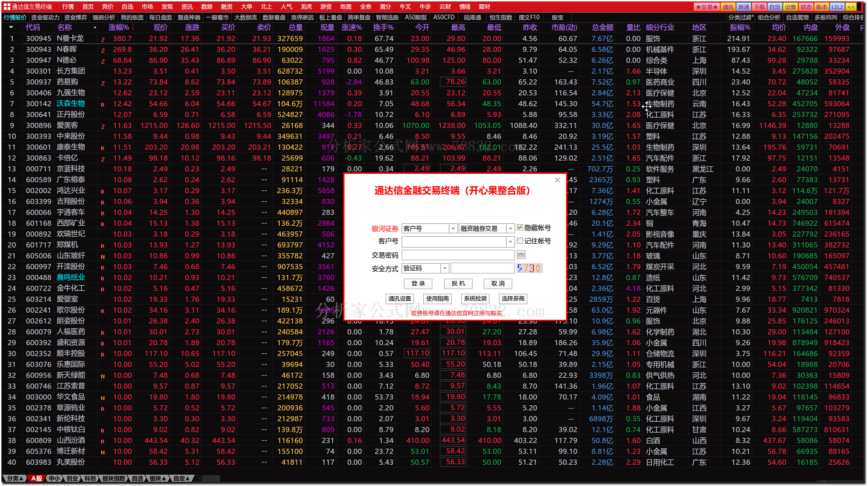The image size is (868, 486).
Task: Click the 总金额 column header
Action: coord(602,27)
